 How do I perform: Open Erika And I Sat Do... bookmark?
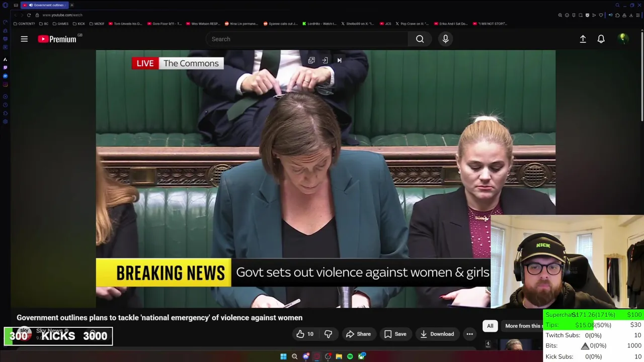click(x=450, y=24)
